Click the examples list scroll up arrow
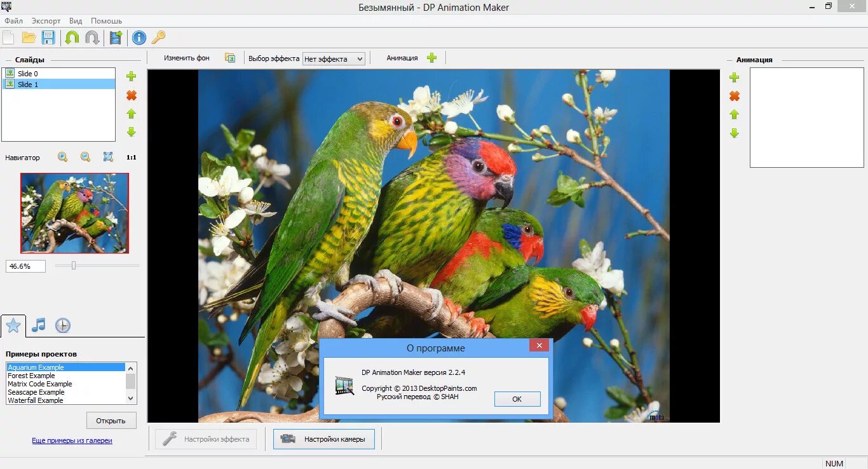Image resolution: width=868 pixels, height=469 pixels. (x=131, y=368)
